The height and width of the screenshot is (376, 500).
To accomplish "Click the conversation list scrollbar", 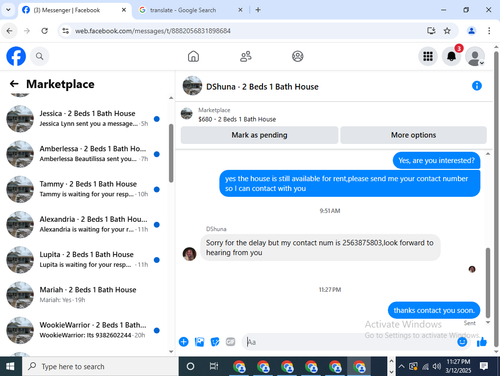I will (171, 153).
